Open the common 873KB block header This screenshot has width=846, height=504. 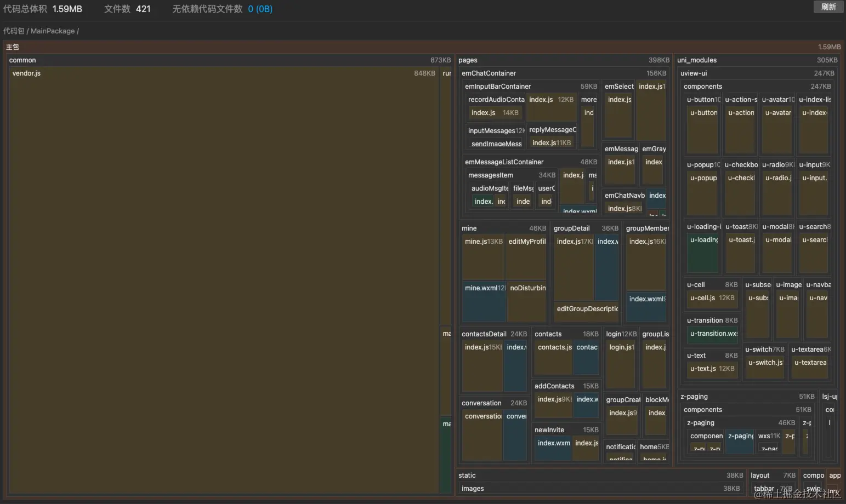click(x=230, y=60)
